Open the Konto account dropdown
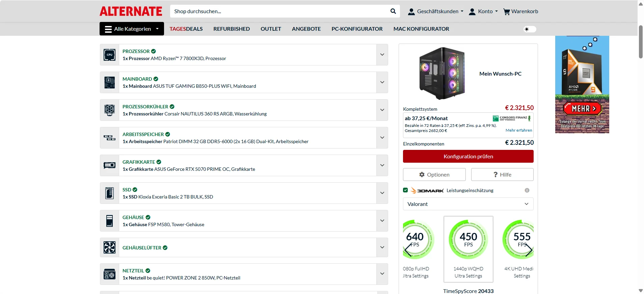Image resolution: width=644 pixels, height=294 pixels. click(483, 11)
